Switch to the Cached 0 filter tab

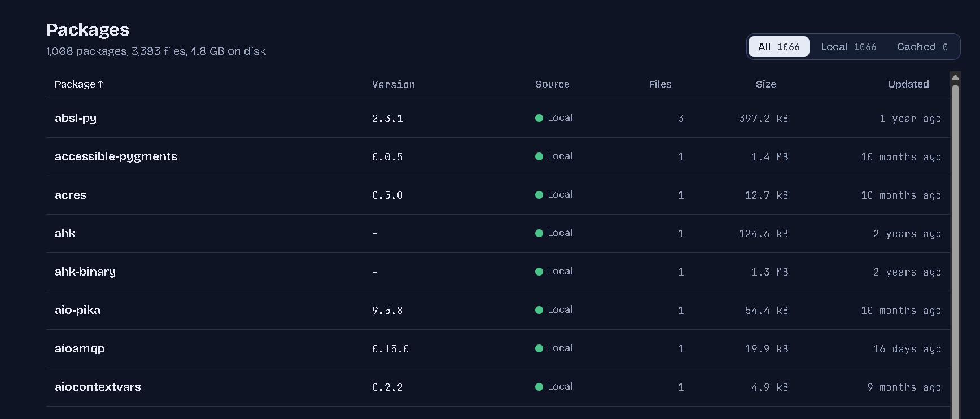[x=922, y=47]
